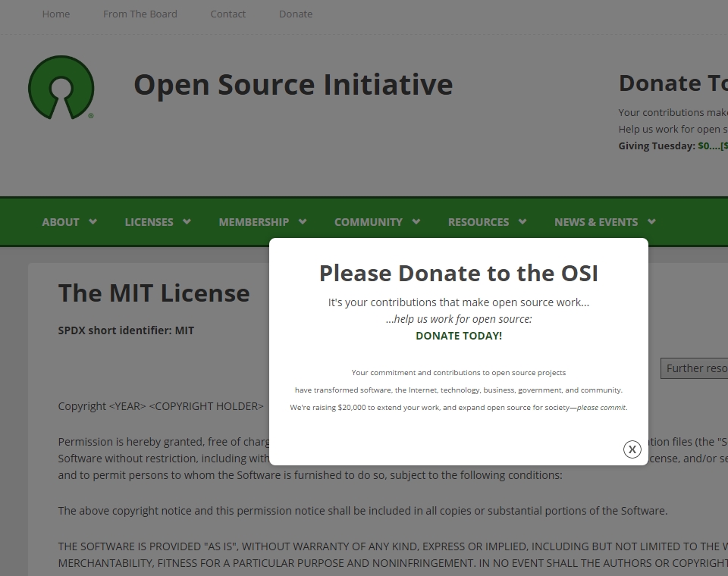Image resolution: width=728 pixels, height=576 pixels.
Task: Close the donation popup with the X button
Action: click(x=632, y=449)
